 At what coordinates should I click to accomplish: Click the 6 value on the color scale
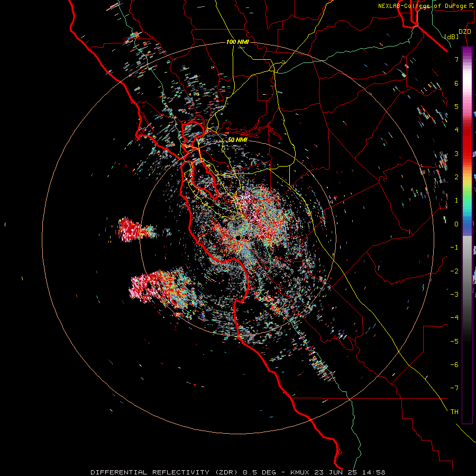point(456,83)
